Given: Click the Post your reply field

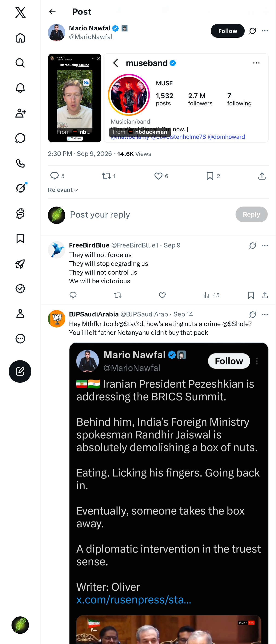Looking at the screenshot, I should point(150,215).
